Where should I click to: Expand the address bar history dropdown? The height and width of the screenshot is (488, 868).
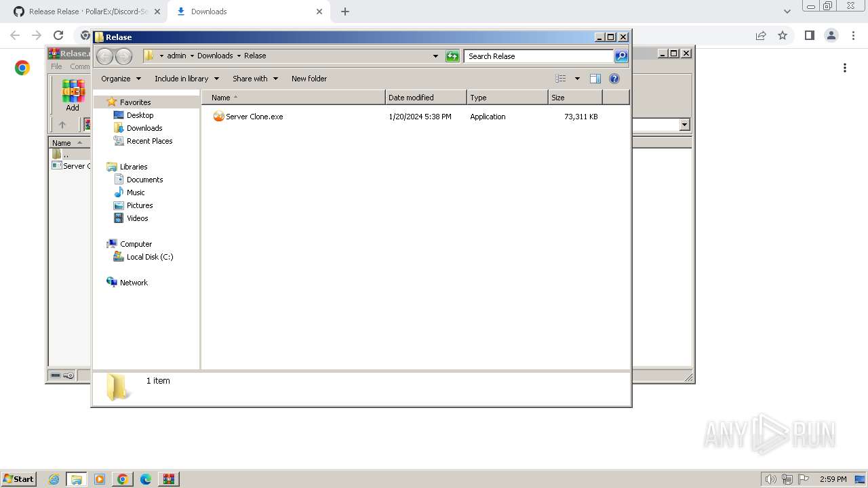(x=435, y=56)
